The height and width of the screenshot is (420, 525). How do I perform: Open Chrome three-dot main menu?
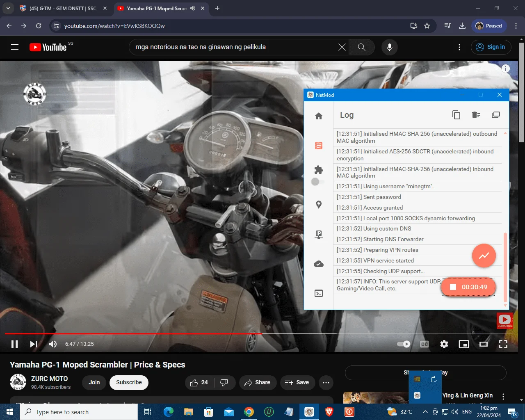coord(516,26)
